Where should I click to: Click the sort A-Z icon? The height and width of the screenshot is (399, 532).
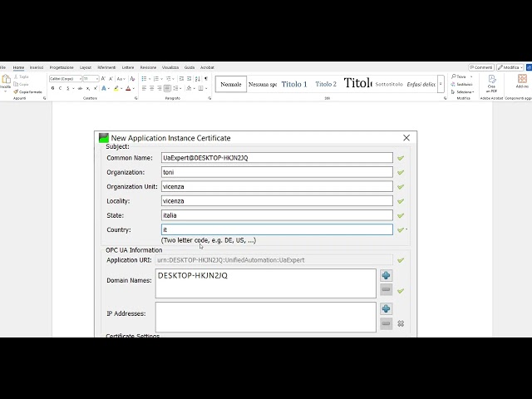[x=198, y=79]
